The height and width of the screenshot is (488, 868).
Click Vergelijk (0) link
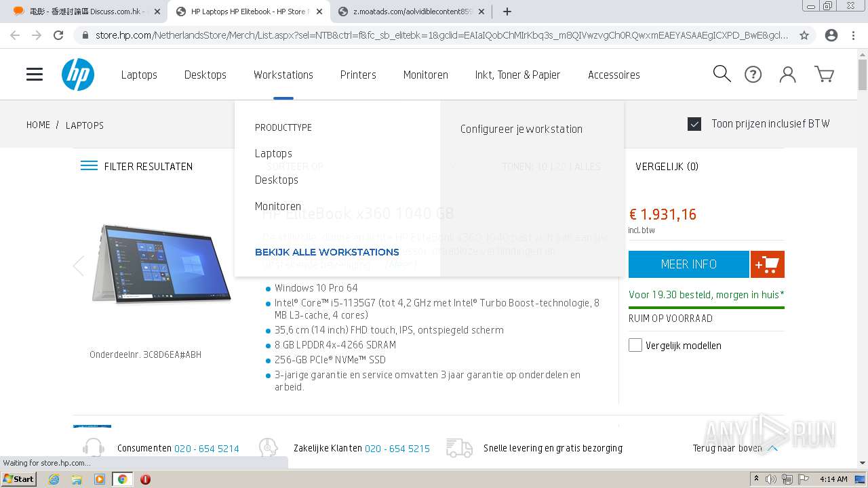(x=667, y=166)
